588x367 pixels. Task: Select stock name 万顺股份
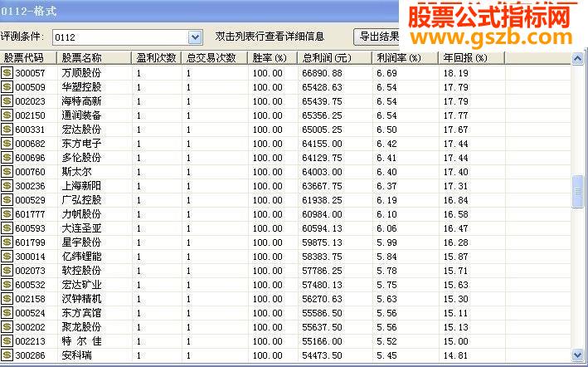(x=81, y=73)
